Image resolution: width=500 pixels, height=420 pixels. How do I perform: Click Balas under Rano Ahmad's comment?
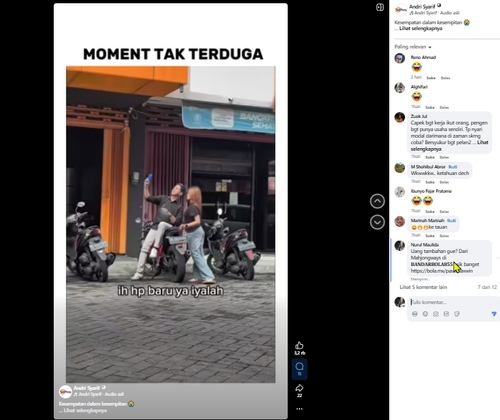[x=445, y=78]
